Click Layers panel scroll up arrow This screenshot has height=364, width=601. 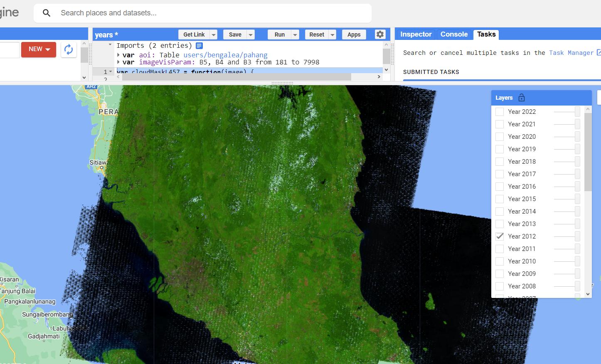click(x=588, y=109)
